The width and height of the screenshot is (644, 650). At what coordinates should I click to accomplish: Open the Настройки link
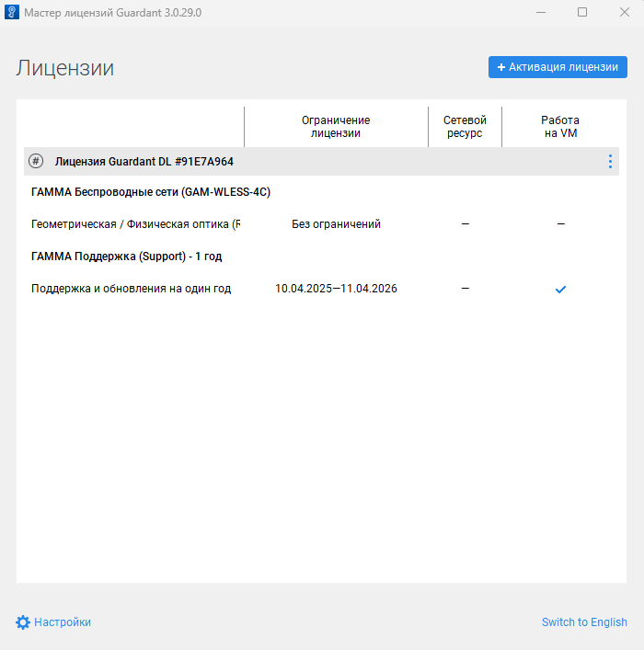(63, 622)
